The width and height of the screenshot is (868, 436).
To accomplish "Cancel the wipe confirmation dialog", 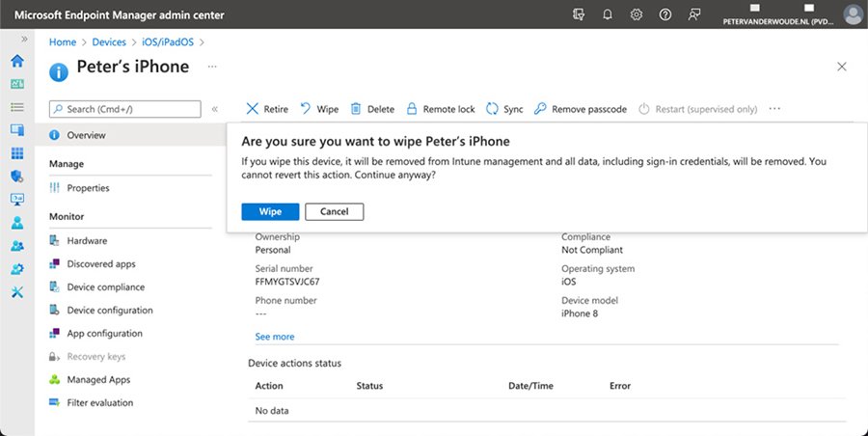I will click(x=334, y=211).
